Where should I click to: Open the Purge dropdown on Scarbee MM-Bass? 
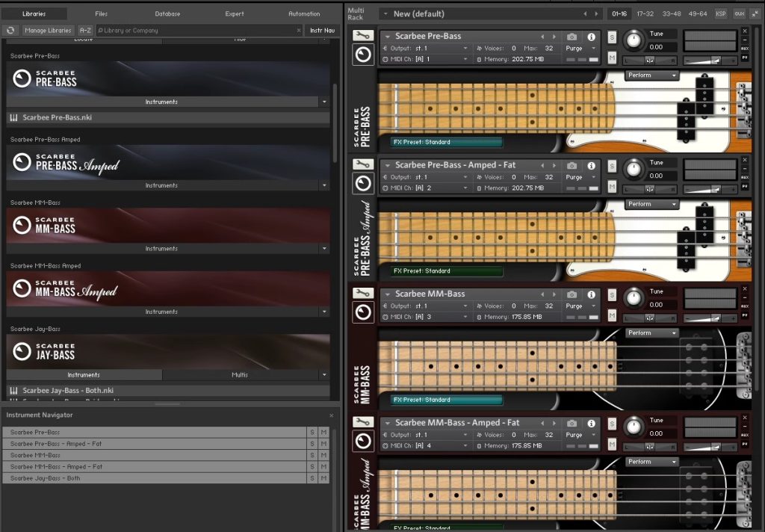click(580, 306)
